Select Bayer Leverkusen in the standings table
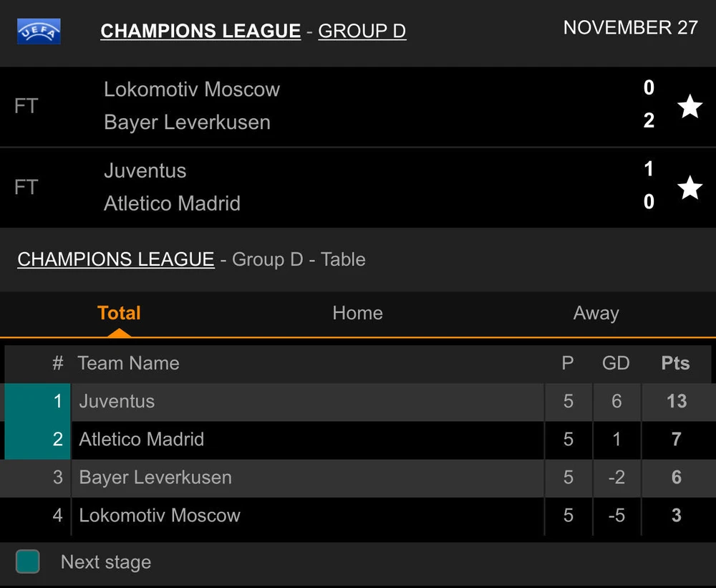This screenshot has width=716, height=588. (x=155, y=478)
